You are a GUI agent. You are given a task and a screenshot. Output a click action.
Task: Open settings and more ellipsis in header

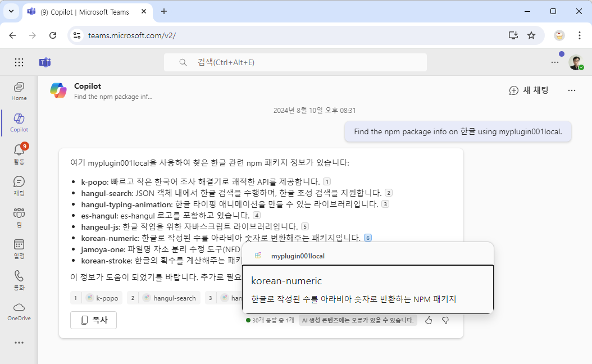pyautogui.click(x=554, y=62)
